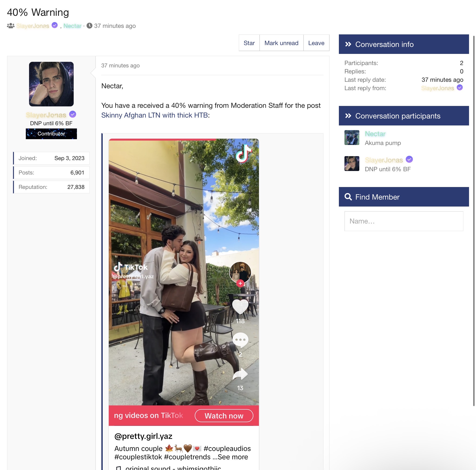Mark the conversation unread
The image size is (476, 470).
tap(281, 43)
